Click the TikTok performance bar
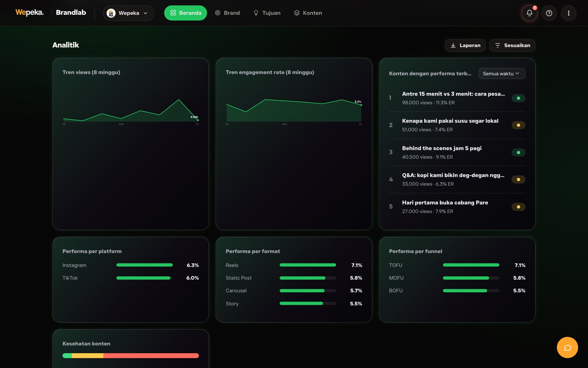 144,278
